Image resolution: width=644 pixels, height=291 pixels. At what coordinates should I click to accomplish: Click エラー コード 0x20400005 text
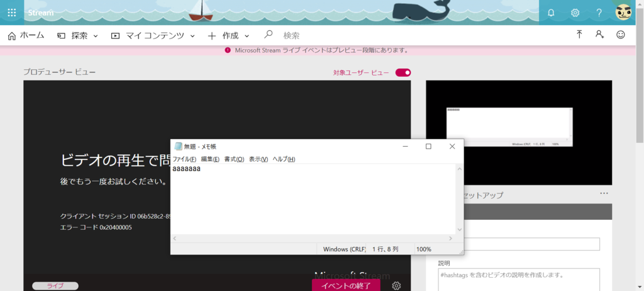96,227
